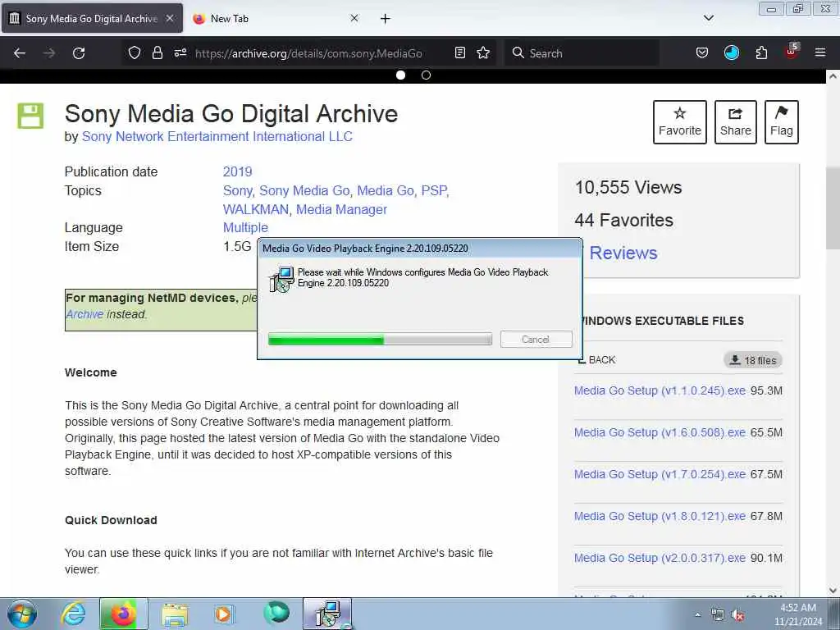The height and width of the screenshot is (630, 840).
Task: Click the Search box in toolbar
Action: tap(582, 53)
